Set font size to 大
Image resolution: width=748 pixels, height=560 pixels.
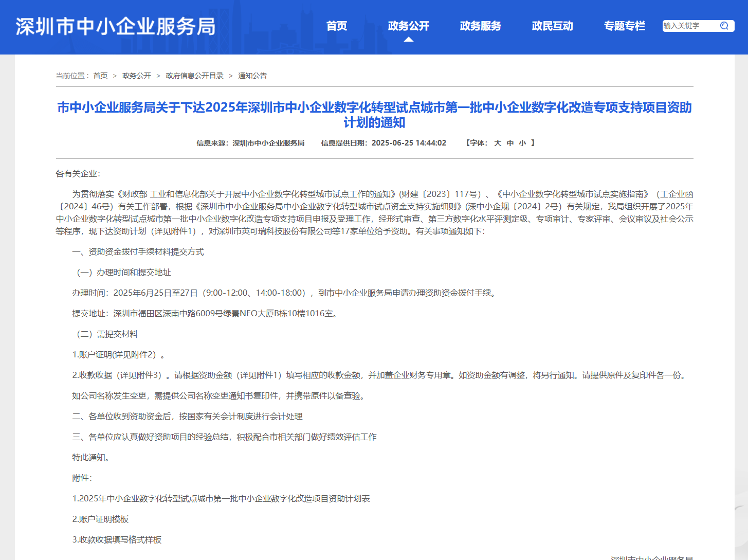[498, 143]
